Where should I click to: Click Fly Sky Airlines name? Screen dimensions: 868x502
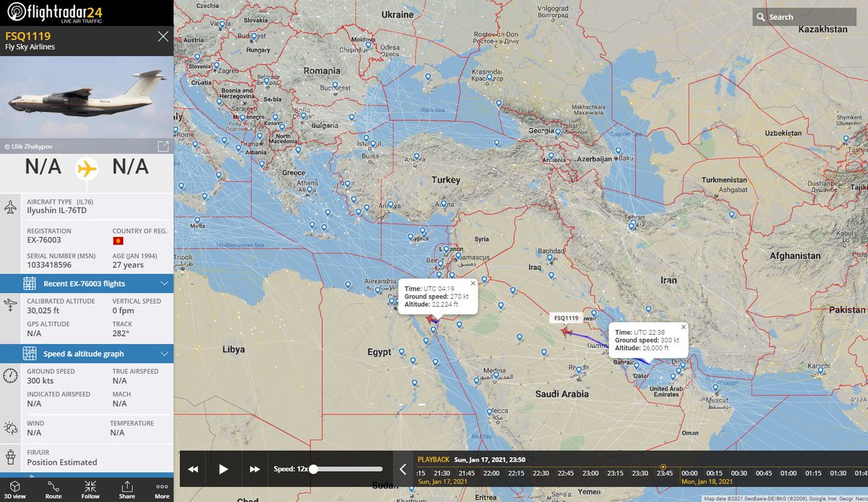pos(30,47)
